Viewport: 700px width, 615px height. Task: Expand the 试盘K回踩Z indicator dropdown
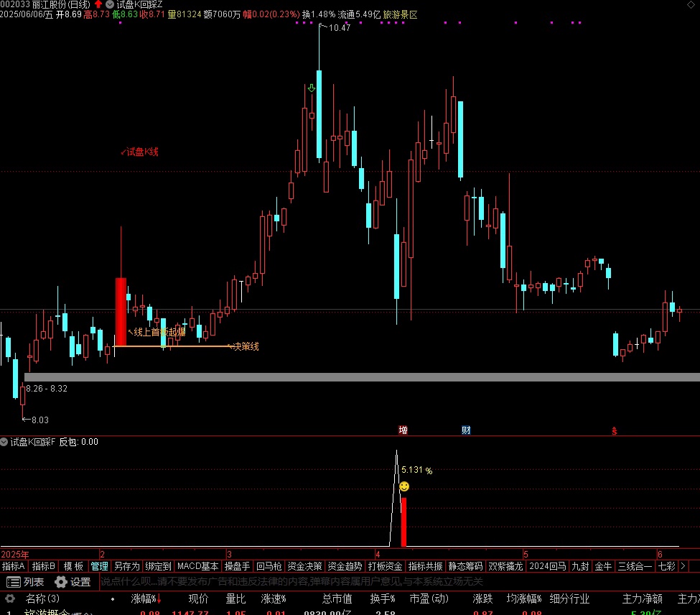(111, 4)
